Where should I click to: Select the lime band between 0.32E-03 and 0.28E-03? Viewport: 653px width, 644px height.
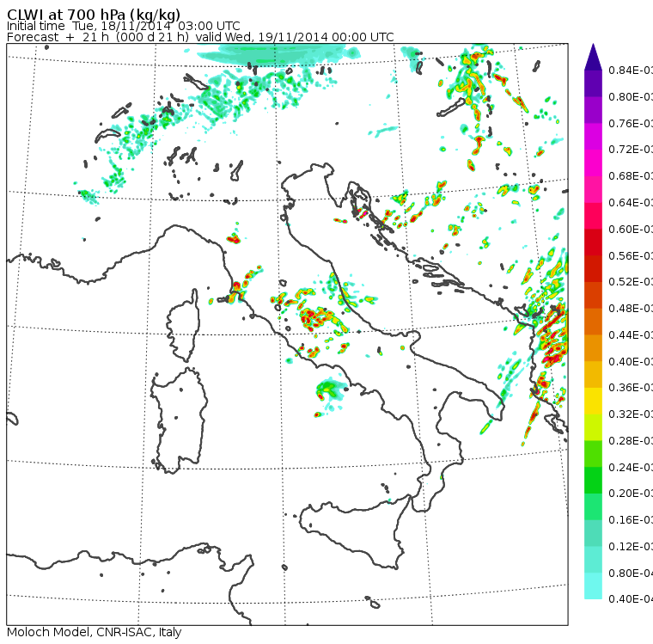(593, 427)
